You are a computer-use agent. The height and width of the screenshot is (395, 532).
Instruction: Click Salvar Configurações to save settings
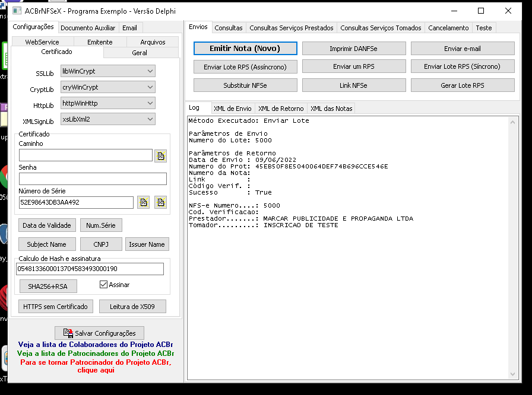click(99, 333)
